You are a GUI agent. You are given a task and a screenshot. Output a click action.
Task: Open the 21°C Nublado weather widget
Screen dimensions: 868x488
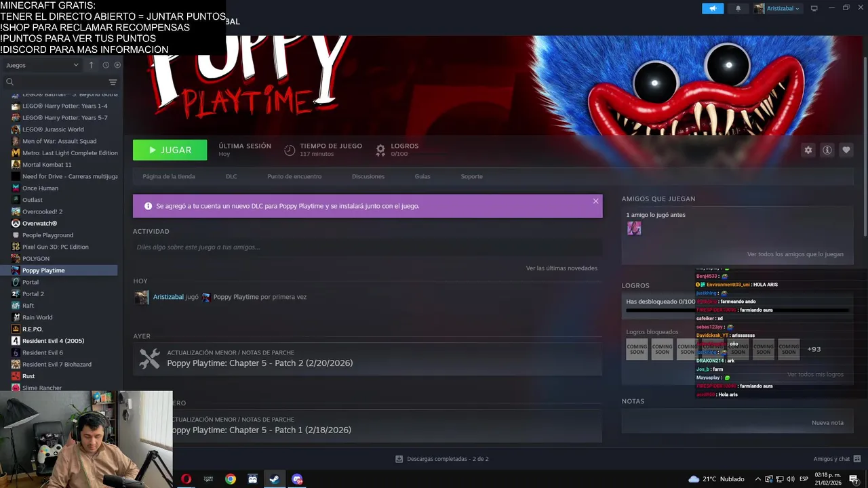tap(717, 479)
